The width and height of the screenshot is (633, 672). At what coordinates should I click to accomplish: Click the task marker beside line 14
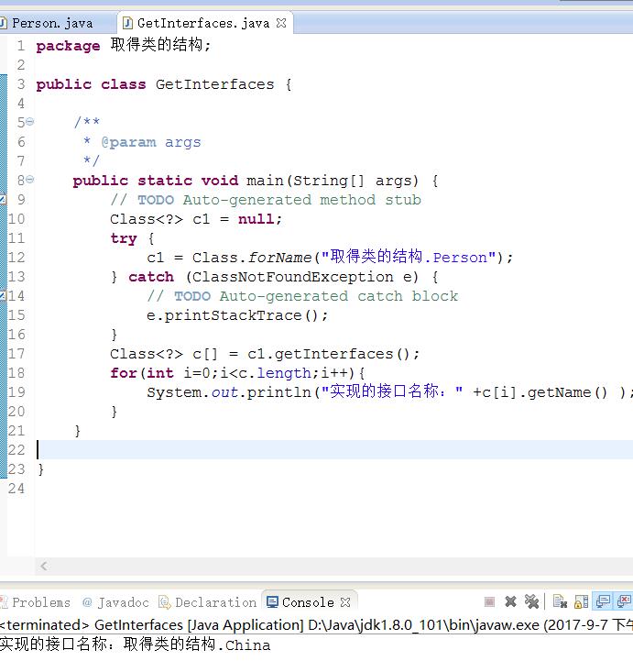point(3,296)
